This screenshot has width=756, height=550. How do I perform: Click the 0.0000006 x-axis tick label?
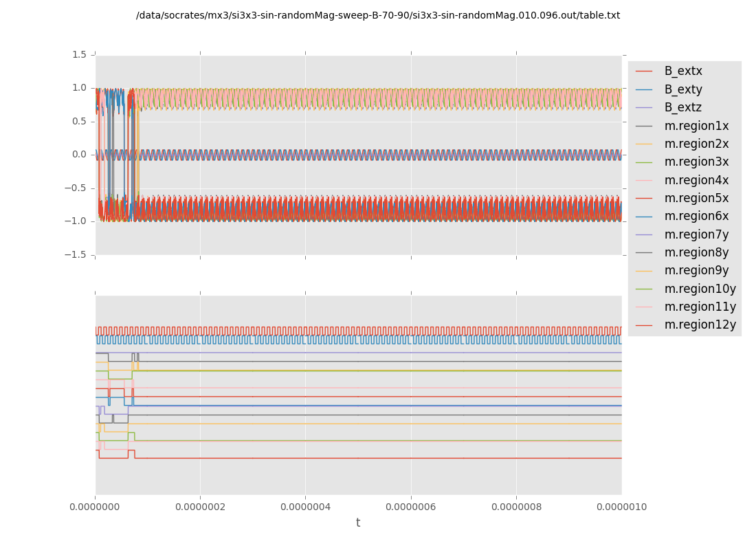[411, 507]
